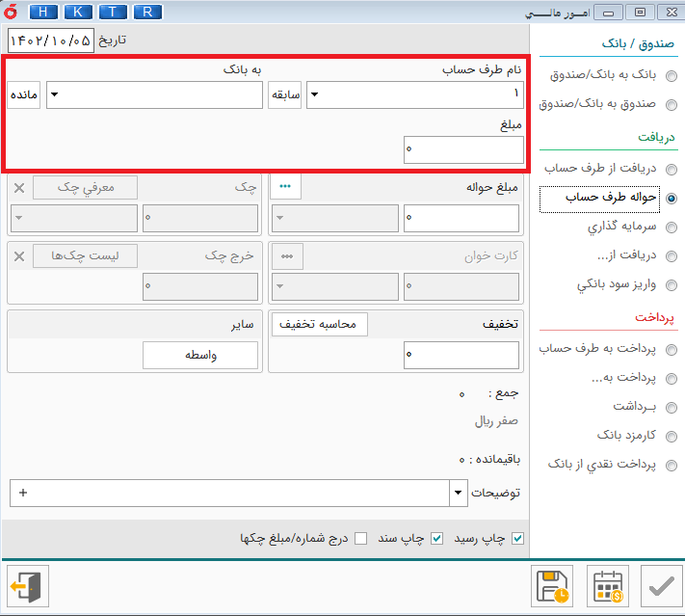Click the واسطه button
This screenshot has height=616, width=685.
click(200, 356)
